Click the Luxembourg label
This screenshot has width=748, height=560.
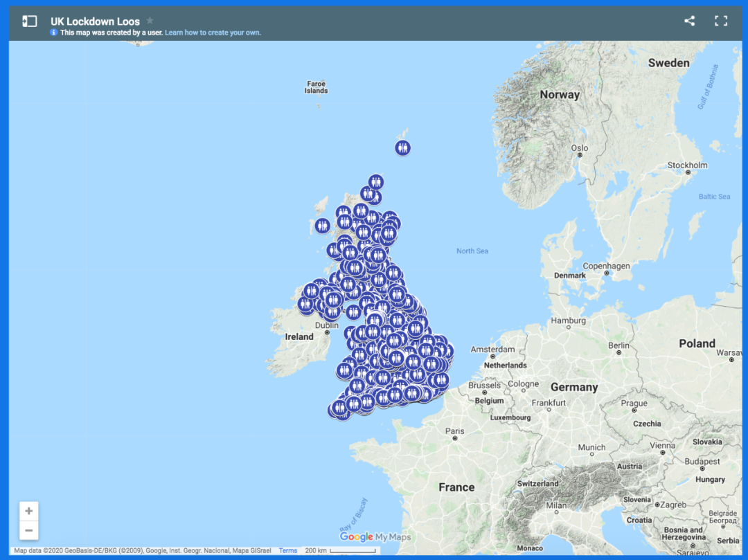[510, 417]
